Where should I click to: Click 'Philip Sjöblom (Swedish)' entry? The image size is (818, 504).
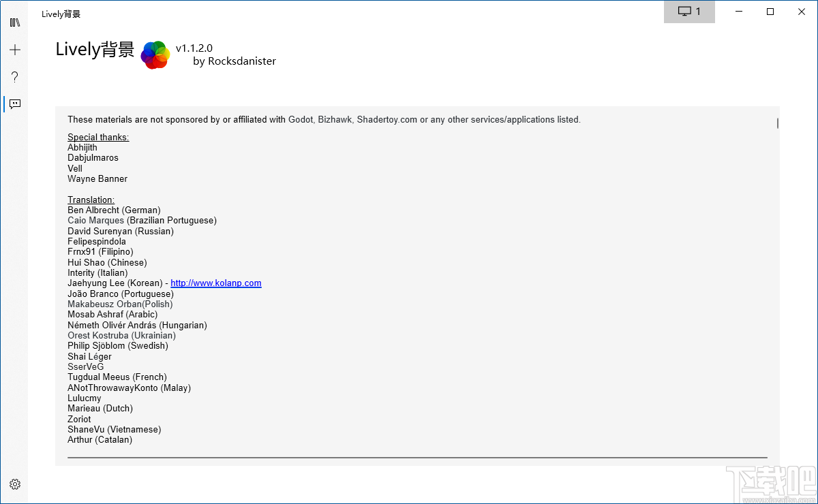(x=118, y=345)
